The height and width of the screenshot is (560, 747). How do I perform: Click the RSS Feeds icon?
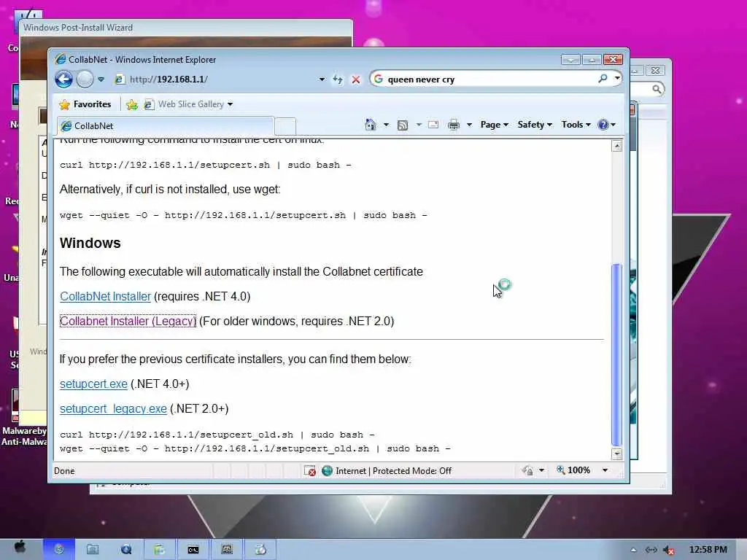point(403,125)
